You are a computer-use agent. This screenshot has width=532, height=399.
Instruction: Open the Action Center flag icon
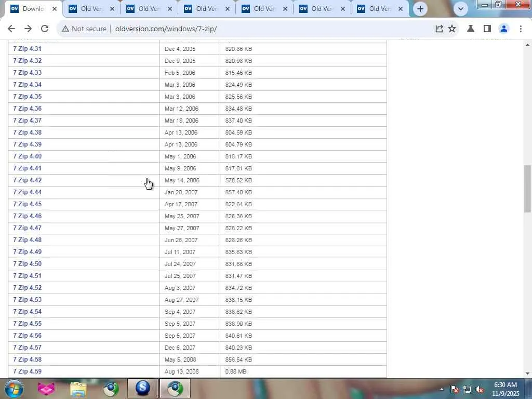(455, 389)
